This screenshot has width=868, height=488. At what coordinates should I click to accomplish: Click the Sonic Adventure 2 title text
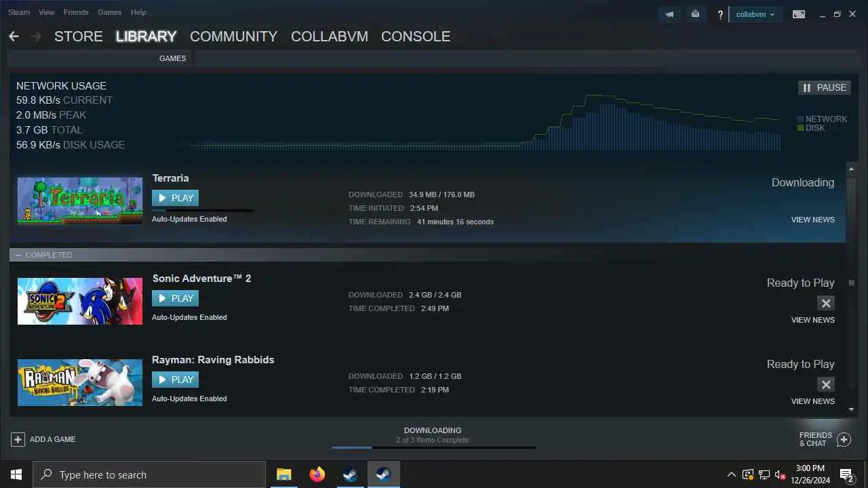click(x=201, y=279)
